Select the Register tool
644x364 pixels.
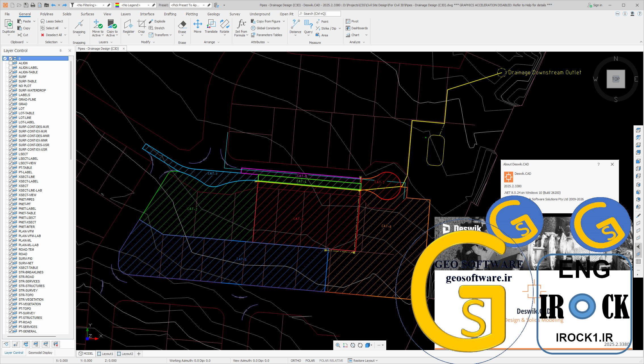click(x=128, y=26)
